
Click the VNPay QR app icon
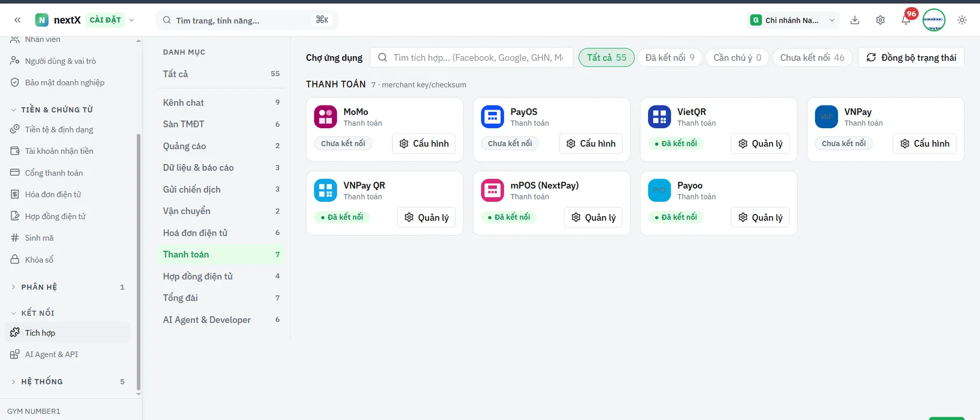[326, 190]
